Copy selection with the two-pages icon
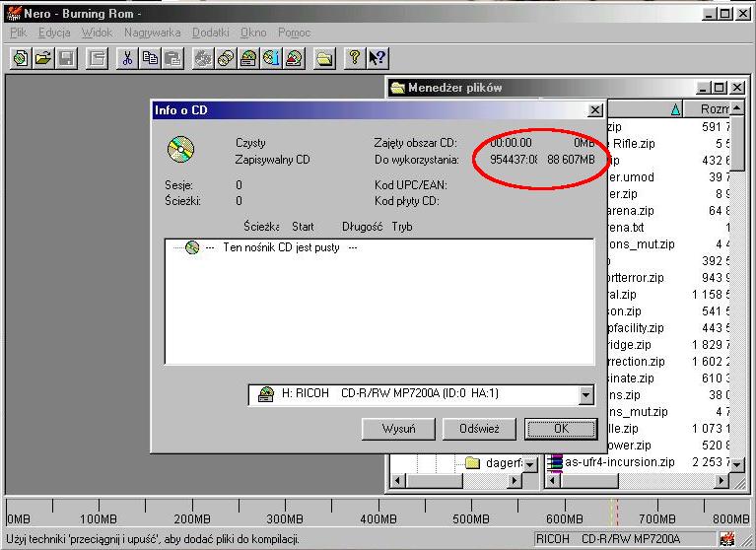The height and width of the screenshot is (550, 756). [x=150, y=59]
